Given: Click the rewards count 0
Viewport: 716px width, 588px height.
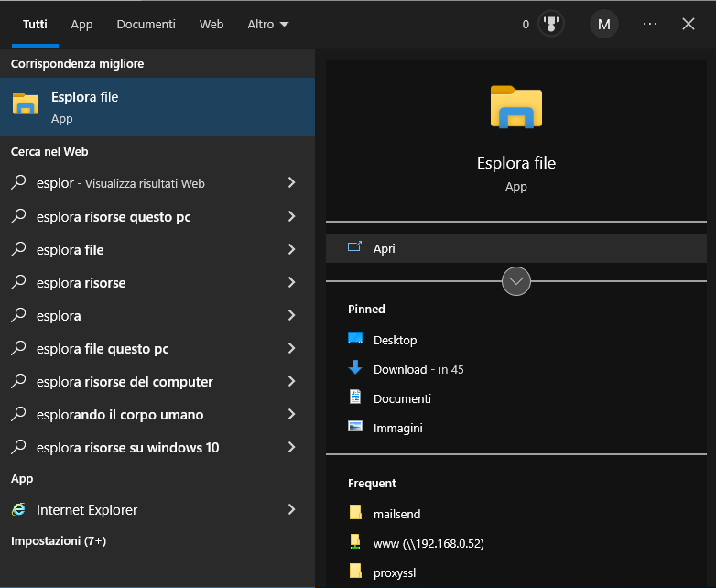Looking at the screenshot, I should coord(526,24).
